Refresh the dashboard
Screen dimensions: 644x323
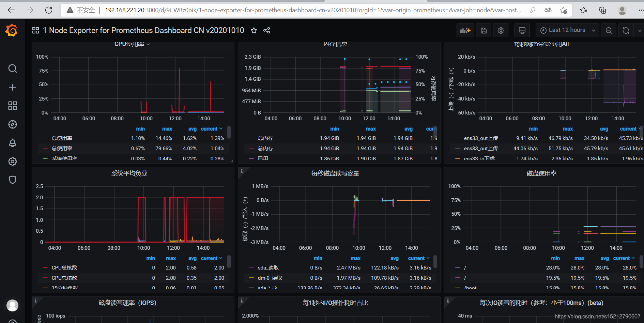tap(626, 30)
